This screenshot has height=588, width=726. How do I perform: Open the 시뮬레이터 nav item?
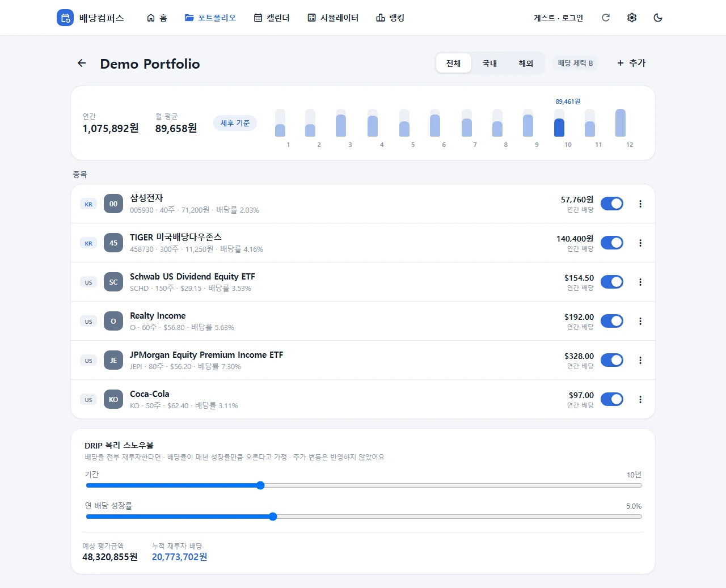tap(333, 18)
